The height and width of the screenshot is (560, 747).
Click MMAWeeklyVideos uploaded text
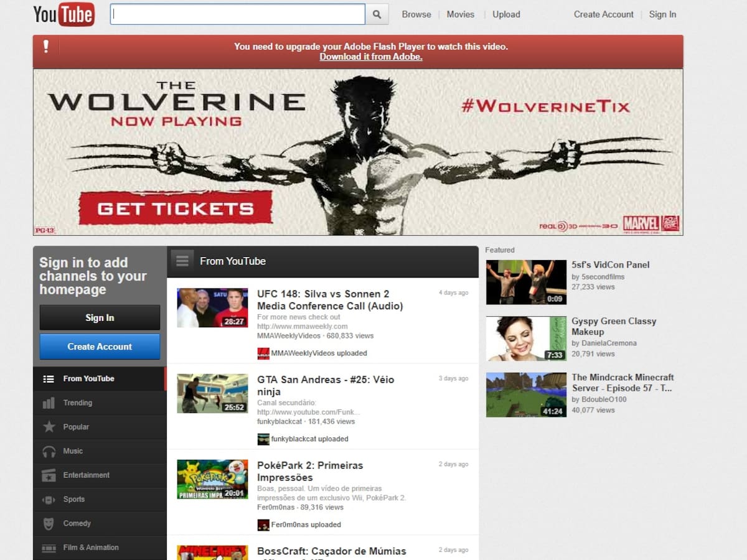(319, 353)
